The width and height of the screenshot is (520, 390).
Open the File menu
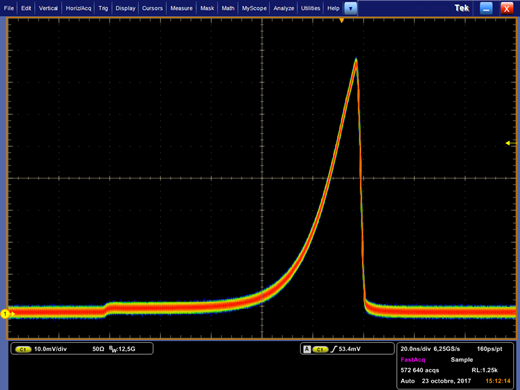9,8
